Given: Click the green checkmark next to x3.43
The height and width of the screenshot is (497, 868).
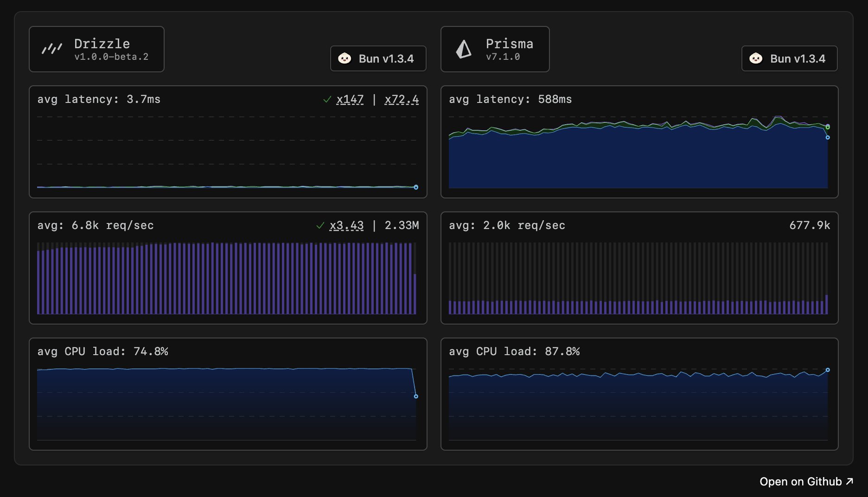Looking at the screenshot, I should click(x=320, y=225).
